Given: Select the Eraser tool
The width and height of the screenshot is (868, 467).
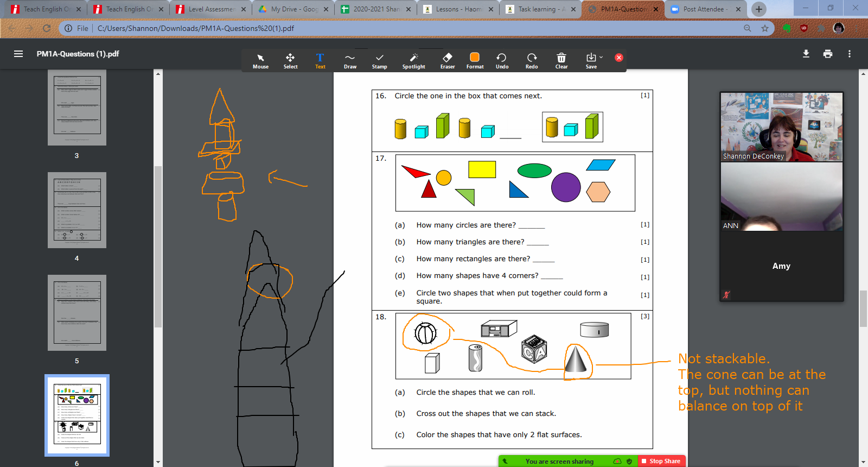Looking at the screenshot, I should [x=448, y=61].
